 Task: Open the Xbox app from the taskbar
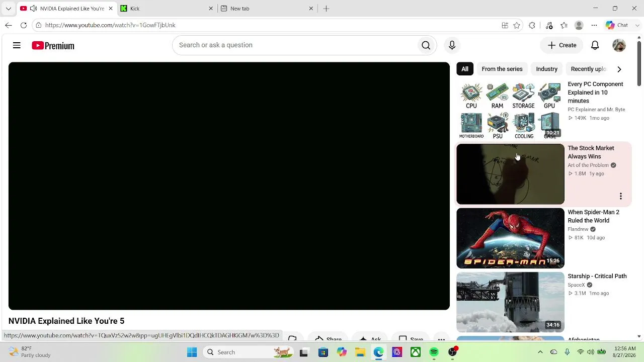pos(415,352)
